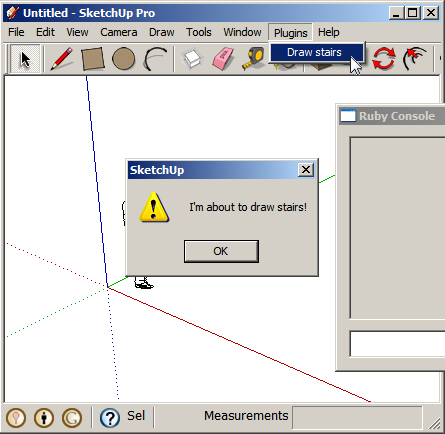Image resolution: width=445 pixels, height=434 pixels.
Task: Maximize the SketchUp Pro window
Action: (413, 13)
